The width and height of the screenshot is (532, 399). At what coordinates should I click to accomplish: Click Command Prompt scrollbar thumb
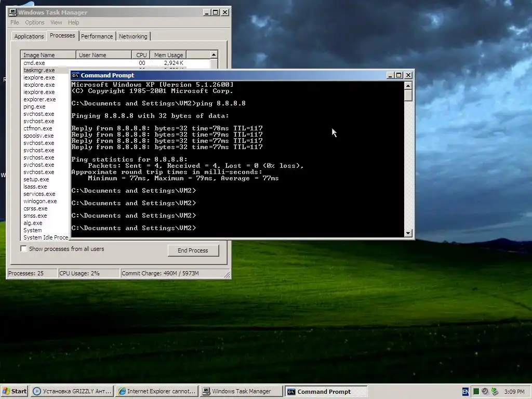click(408, 96)
